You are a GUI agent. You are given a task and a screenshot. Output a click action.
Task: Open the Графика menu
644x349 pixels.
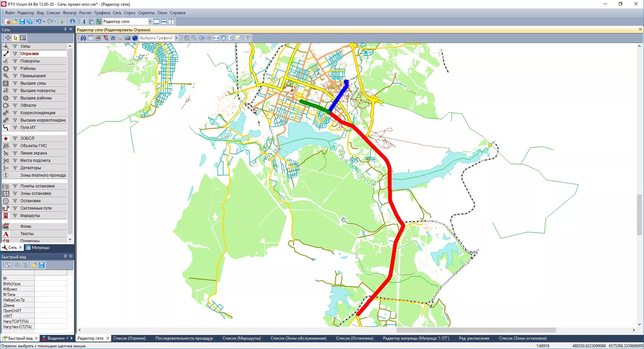point(102,13)
